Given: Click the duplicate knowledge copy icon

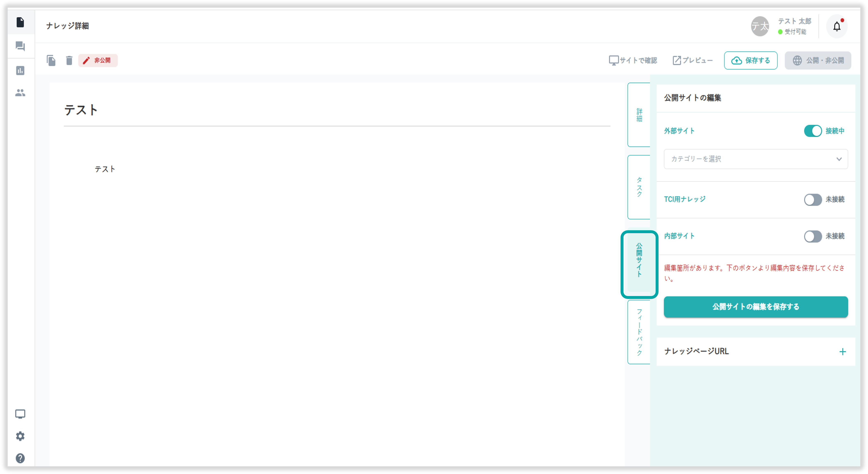Looking at the screenshot, I should (x=51, y=61).
